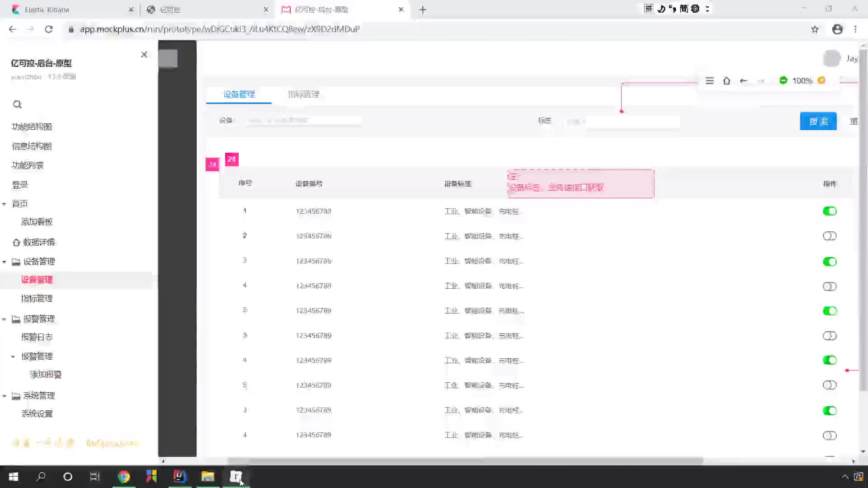Screen dimensions: 868x488
Task: Open the 系统设置 page
Action: tap(37, 414)
